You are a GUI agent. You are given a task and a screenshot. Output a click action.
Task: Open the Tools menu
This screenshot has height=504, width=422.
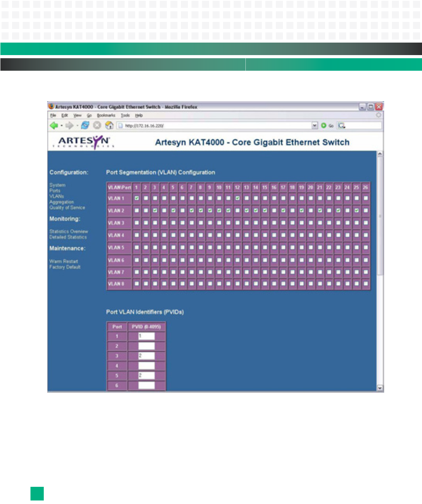(125, 116)
